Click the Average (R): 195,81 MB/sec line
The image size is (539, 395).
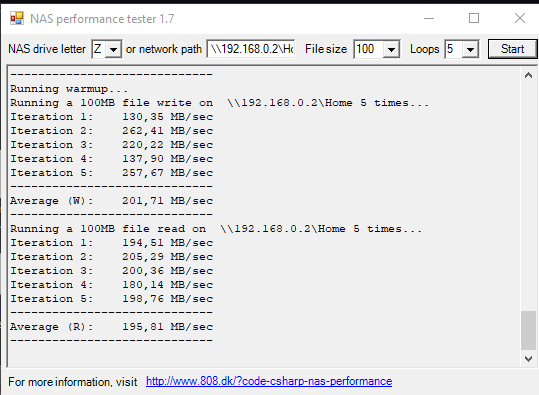tap(111, 327)
